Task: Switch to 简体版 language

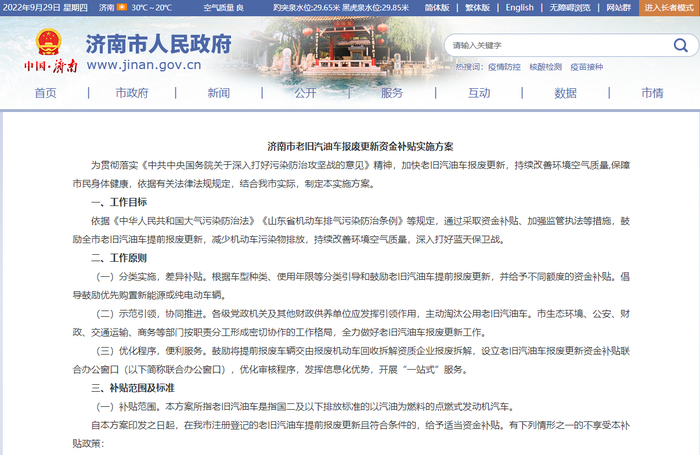Action: click(437, 8)
